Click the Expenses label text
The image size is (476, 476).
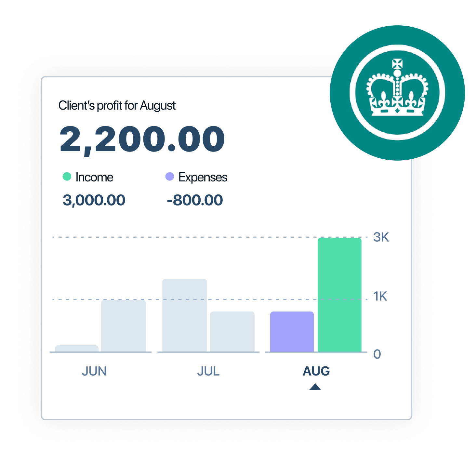point(203,178)
